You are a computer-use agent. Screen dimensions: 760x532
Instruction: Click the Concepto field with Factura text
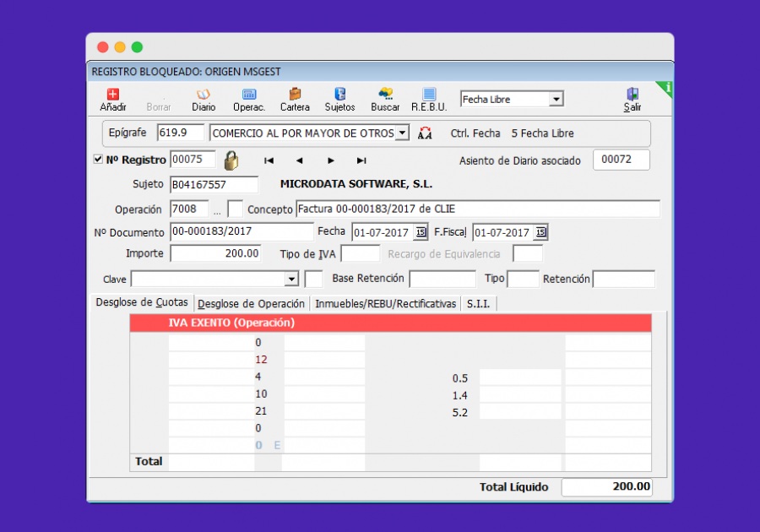pyautogui.click(x=478, y=209)
